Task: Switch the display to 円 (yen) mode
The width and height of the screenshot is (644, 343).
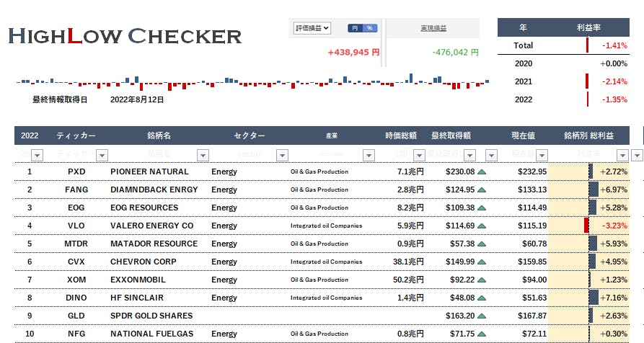Action: click(x=355, y=28)
